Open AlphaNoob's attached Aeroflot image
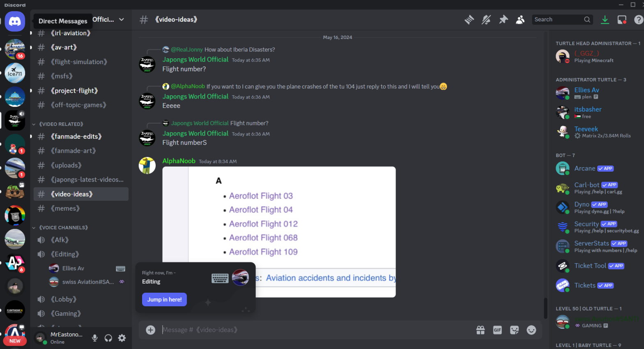 point(279,232)
